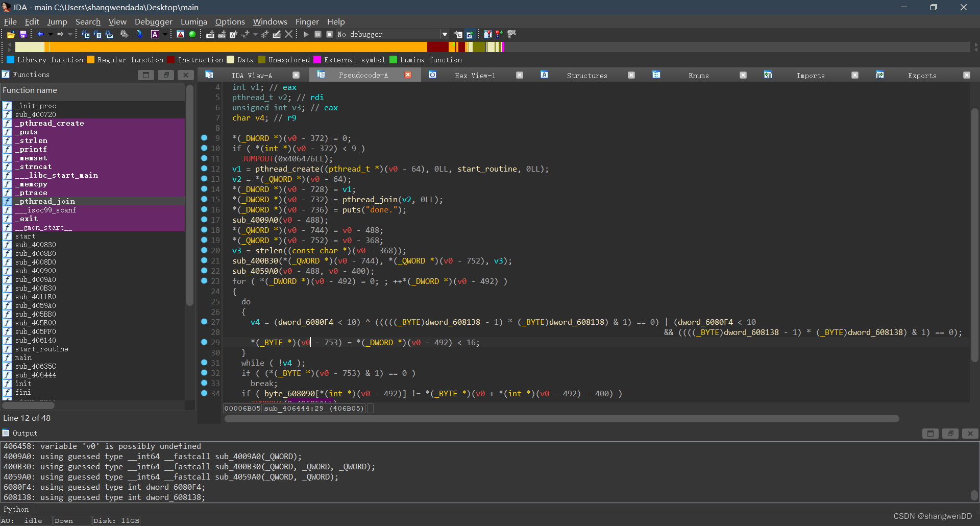Click the Save database icon
Screen dimensions: 980x526
pos(23,34)
